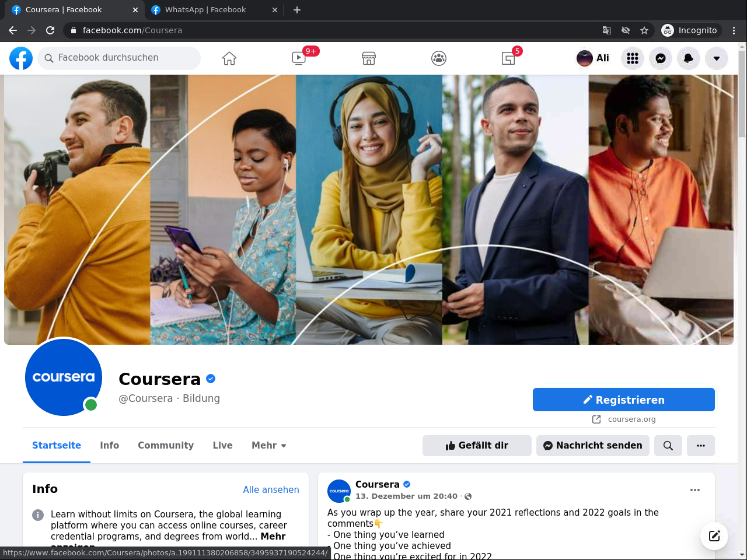Select the Startseite tab
Screen dimensions: 747x560
(57, 446)
